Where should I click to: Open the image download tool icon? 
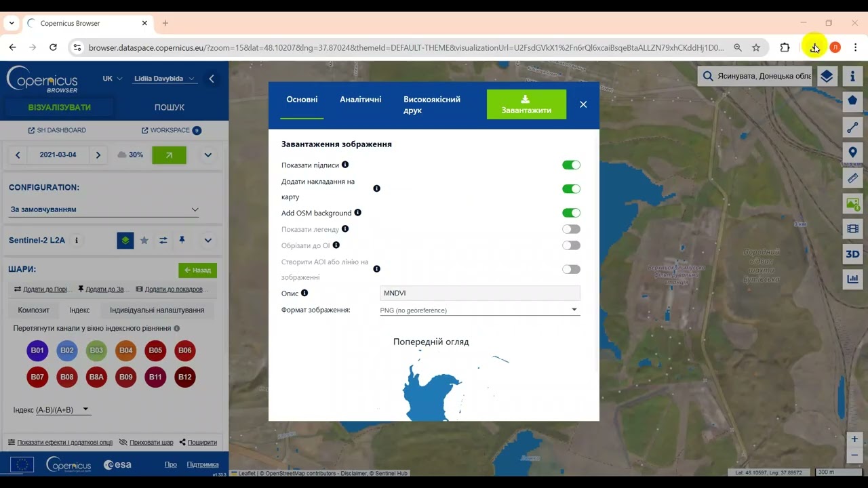(852, 203)
